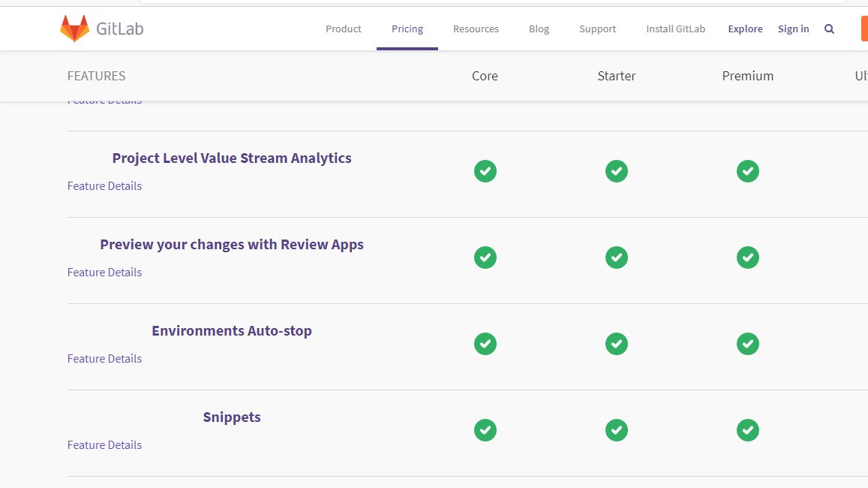Open the Resources menu
This screenshot has width=868, height=488.
point(476,29)
